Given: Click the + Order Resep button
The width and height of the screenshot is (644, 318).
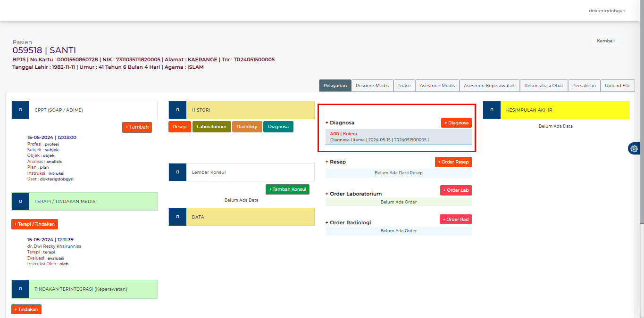Looking at the screenshot, I should [x=453, y=162].
